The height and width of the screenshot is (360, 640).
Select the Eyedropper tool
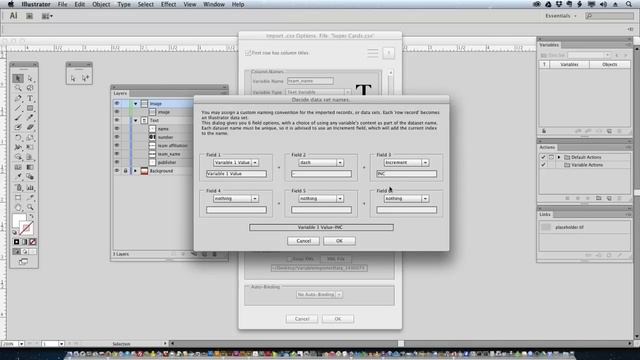[18, 177]
